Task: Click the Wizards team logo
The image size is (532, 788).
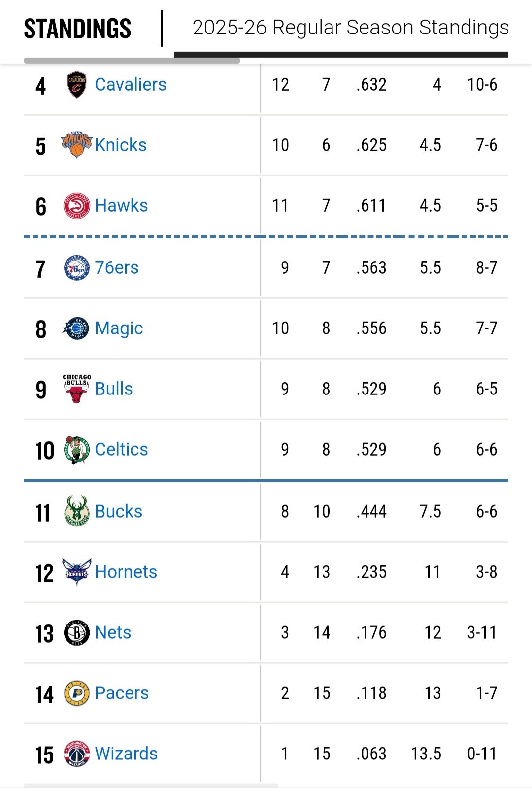Action: pyautogui.click(x=76, y=754)
